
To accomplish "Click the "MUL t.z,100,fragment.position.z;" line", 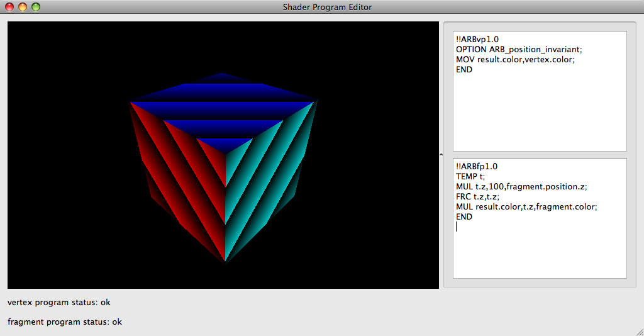I will [521, 187].
